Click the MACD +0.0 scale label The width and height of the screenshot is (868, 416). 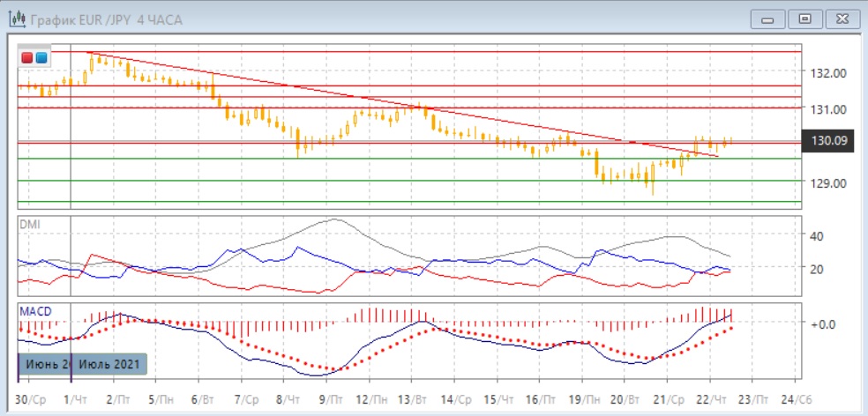821,323
